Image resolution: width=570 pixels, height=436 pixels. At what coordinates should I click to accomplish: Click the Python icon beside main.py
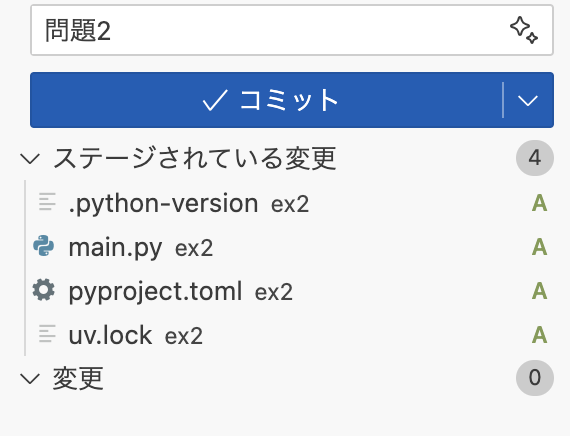click(44, 246)
